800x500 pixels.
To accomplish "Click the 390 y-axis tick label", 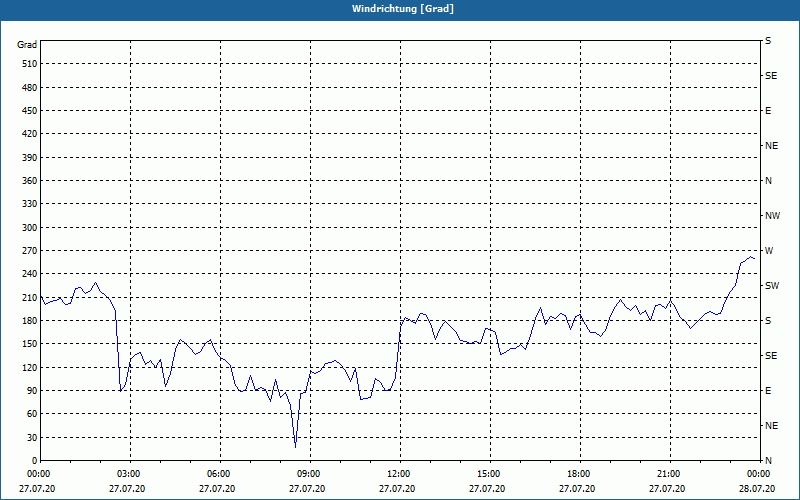I will click(31, 158).
